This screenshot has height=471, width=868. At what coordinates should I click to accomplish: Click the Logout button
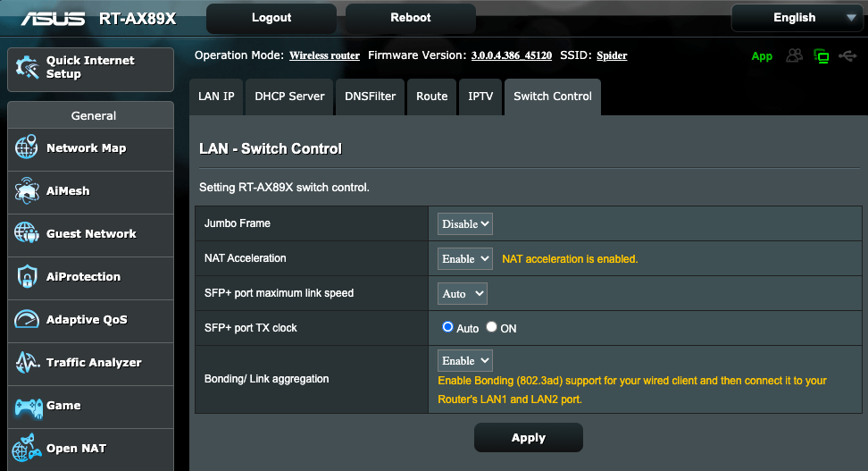(x=271, y=18)
